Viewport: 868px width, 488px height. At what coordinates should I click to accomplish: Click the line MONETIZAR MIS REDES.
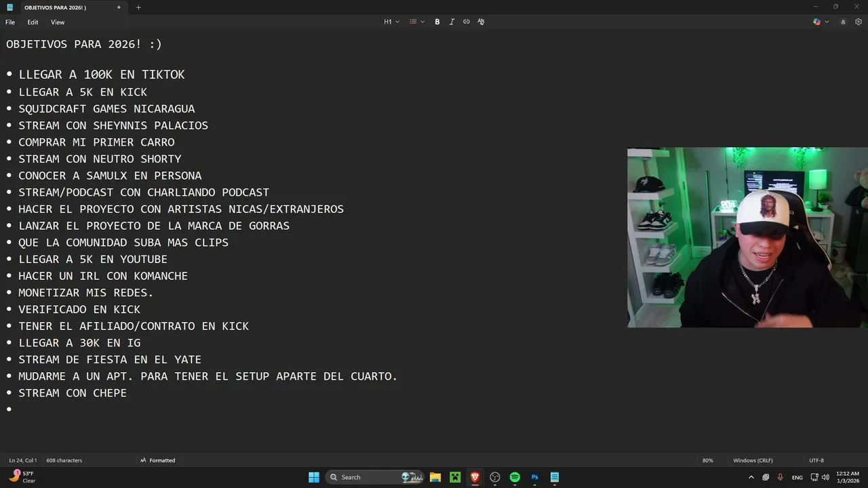pyautogui.click(x=86, y=293)
